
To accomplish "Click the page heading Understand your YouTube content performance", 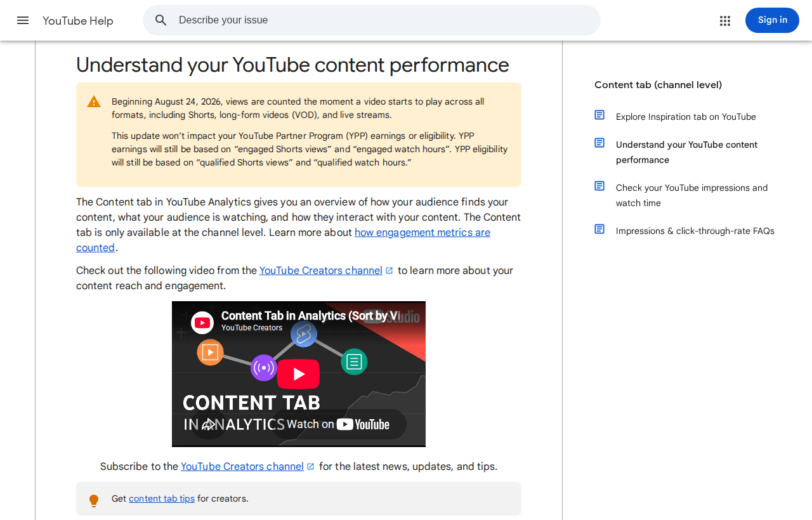I will (292, 65).
